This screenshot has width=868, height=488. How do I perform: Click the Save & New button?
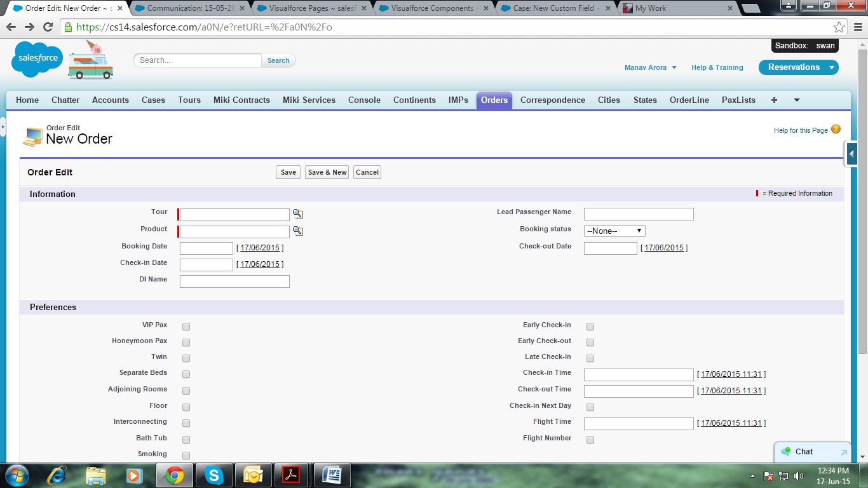327,172
